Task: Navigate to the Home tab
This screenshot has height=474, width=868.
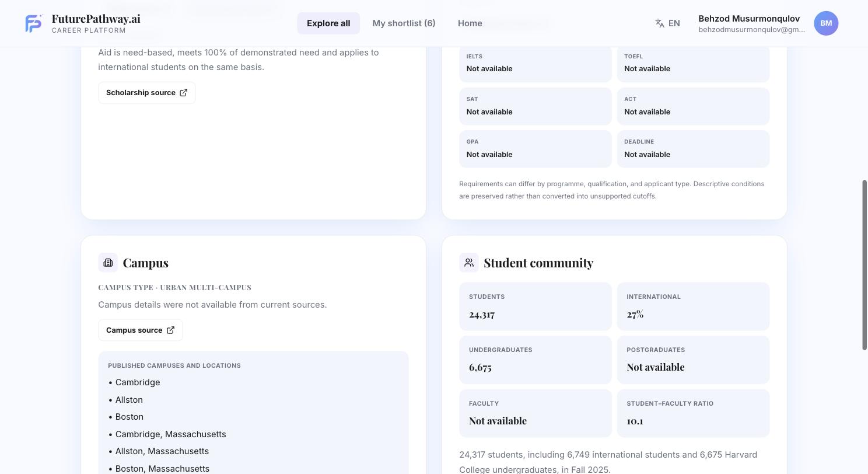Action: tap(470, 23)
